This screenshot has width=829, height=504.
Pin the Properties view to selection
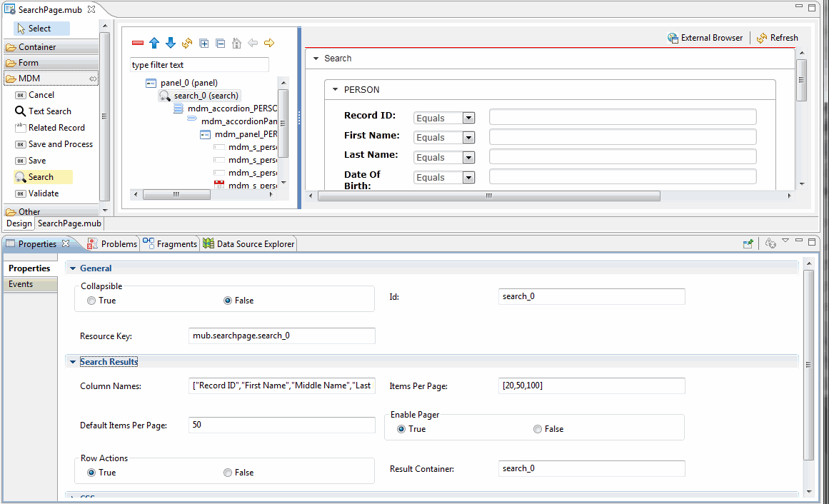748,244
